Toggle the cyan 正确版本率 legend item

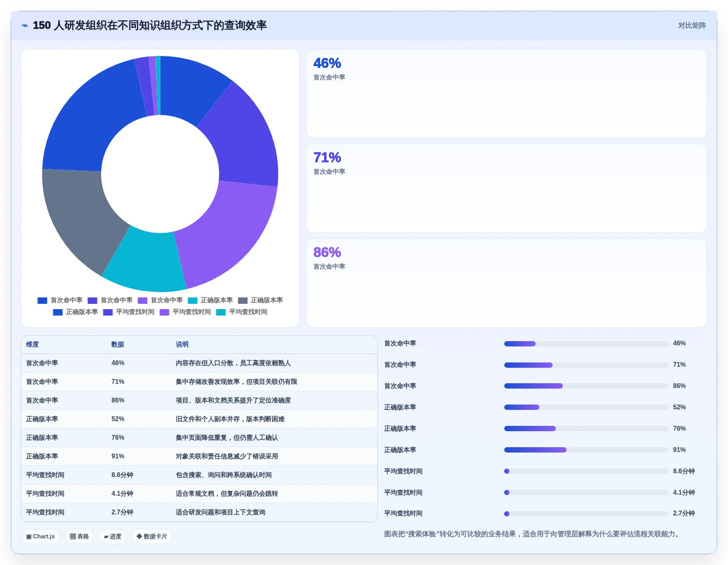[211, 300]
